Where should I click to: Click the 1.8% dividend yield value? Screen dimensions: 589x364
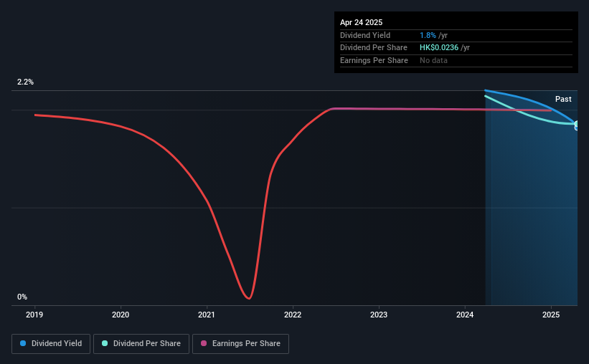(x=428, y=35)
